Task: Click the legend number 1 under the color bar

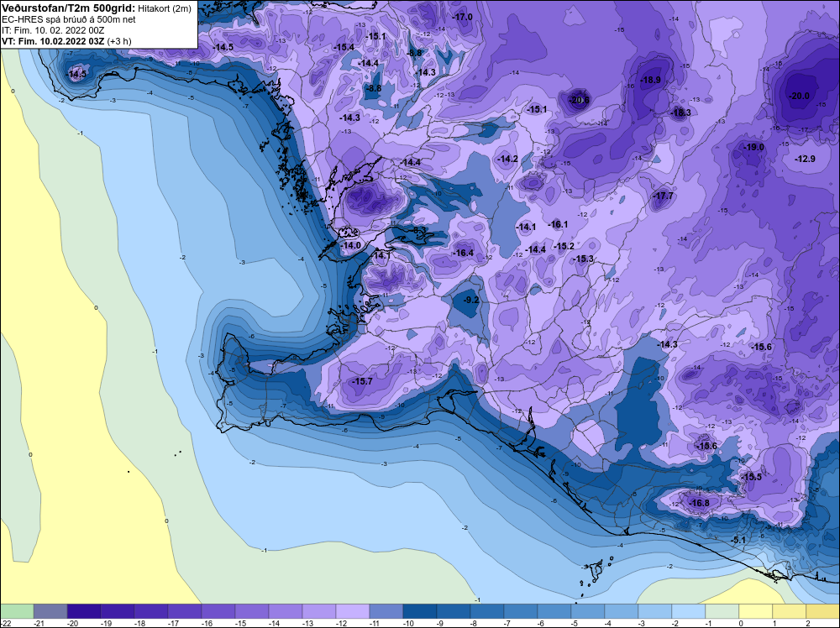Action: pyautogui.click(x=774, y=623)
